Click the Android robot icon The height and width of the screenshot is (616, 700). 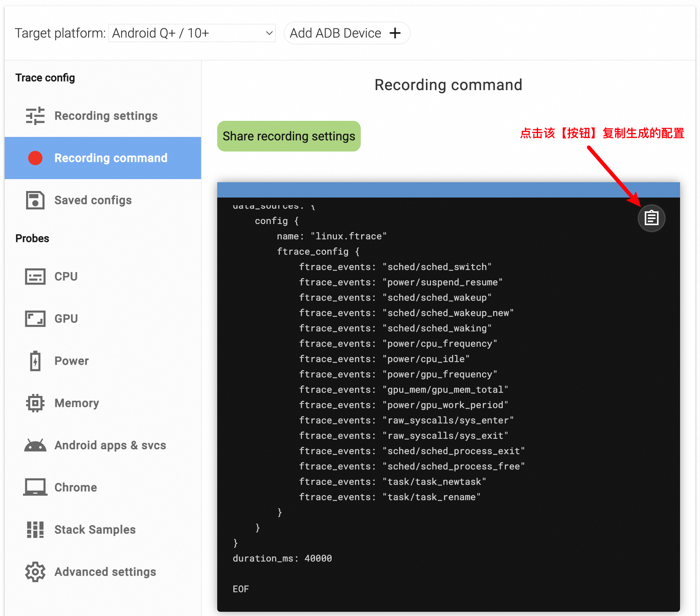35,445
